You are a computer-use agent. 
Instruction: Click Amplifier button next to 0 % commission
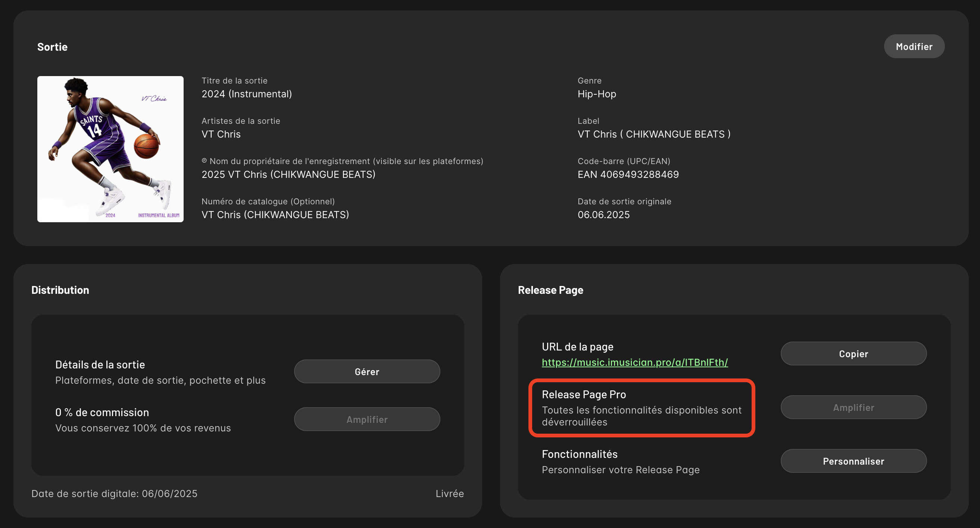click(367, 419)
